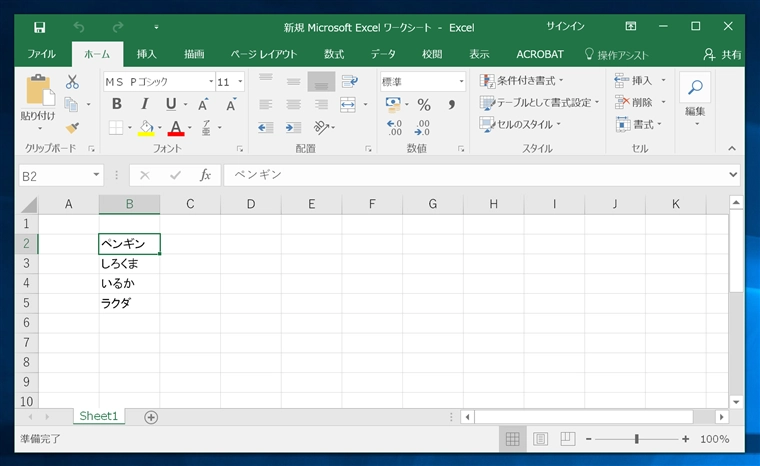Open Quick Access Toolbar customize arrow

(x=156, y=27)
